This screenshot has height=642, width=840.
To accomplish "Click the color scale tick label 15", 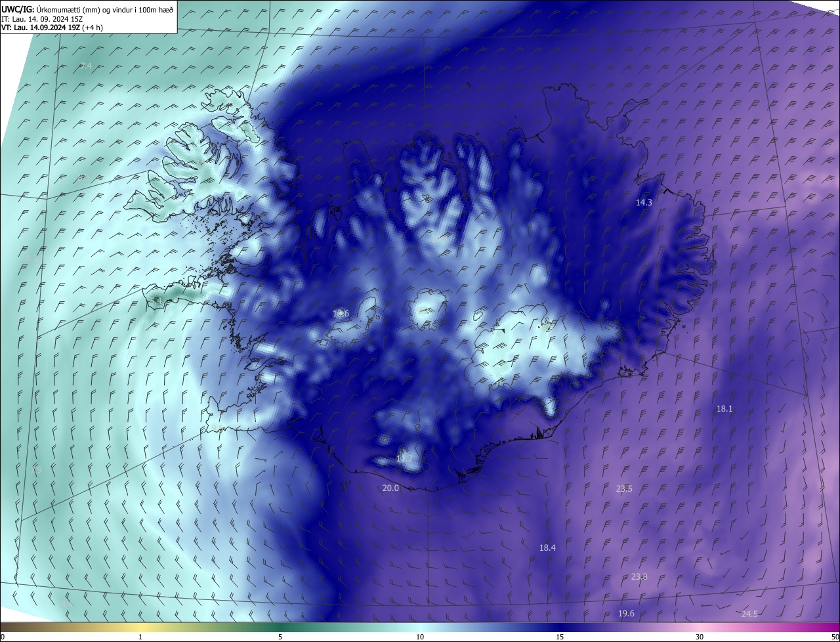I will coord(560,637).
